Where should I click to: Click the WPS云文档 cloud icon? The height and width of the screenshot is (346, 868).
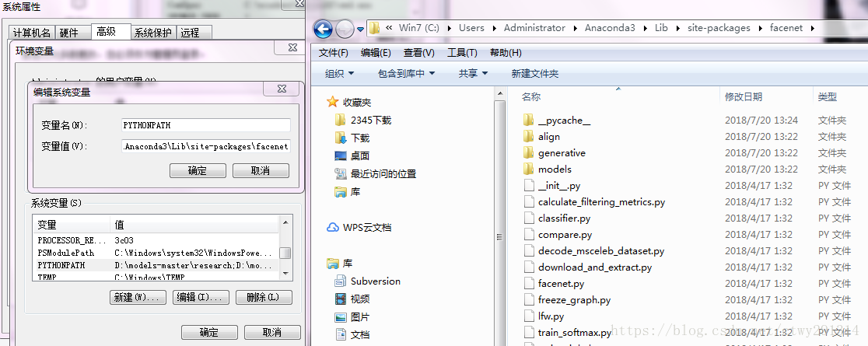click(333, 228)
